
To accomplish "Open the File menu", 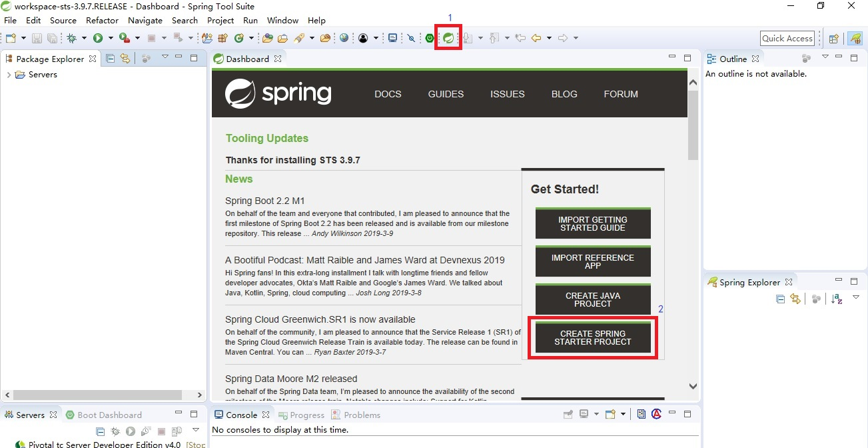I will (10, 20).
